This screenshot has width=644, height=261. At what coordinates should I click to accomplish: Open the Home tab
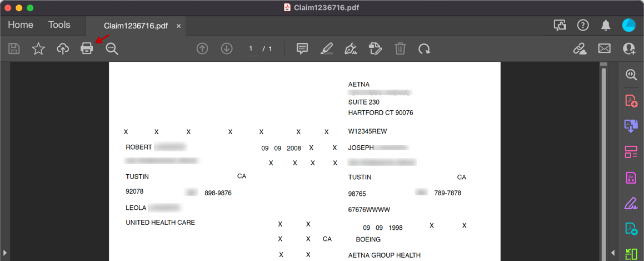(x=21, y=25)
